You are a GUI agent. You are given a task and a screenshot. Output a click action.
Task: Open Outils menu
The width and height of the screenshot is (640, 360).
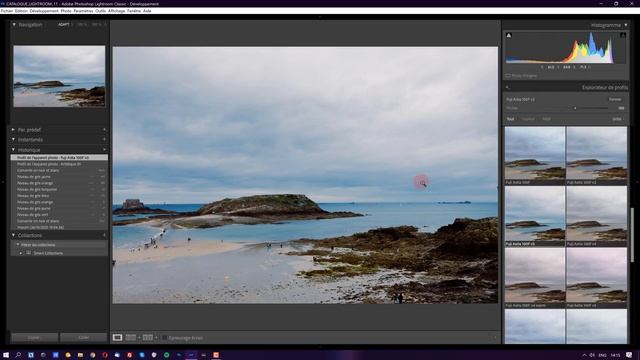point(100,11)
